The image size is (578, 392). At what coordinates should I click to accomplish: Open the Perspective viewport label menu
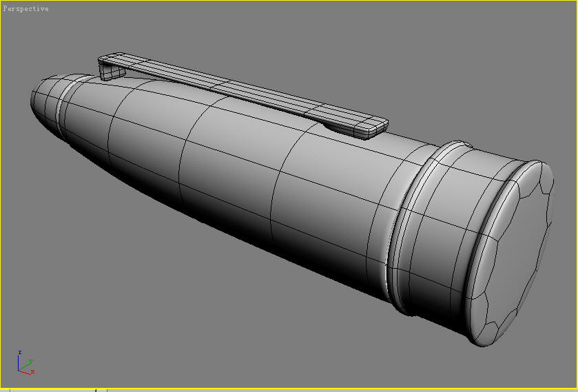[26, 9]
